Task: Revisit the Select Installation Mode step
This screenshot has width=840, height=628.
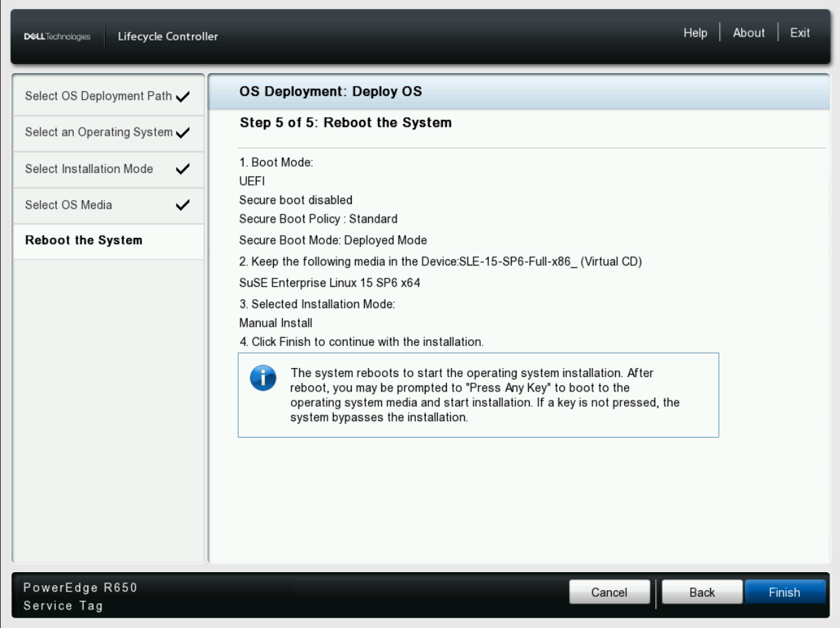Action: click(88, 169)
